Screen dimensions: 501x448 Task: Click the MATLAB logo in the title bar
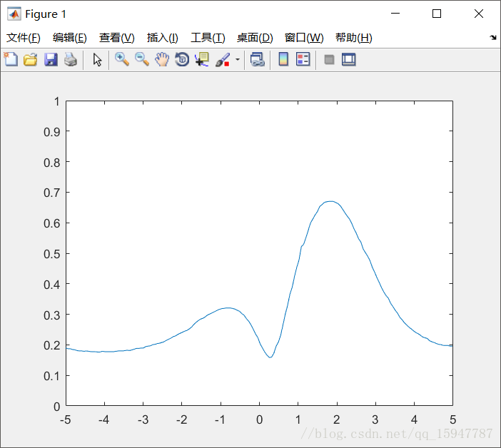(14, 14)
